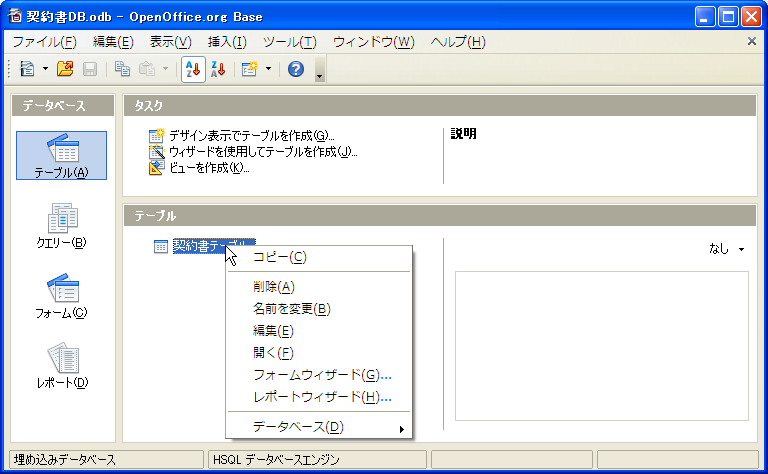Expand the データベース(D) submenu
768x474 pixels.
coord(318,427)
